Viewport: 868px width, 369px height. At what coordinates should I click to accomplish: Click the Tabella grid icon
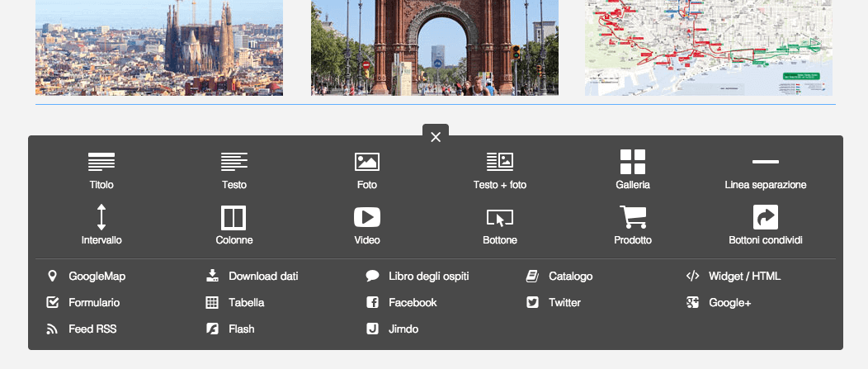(212, 302)
